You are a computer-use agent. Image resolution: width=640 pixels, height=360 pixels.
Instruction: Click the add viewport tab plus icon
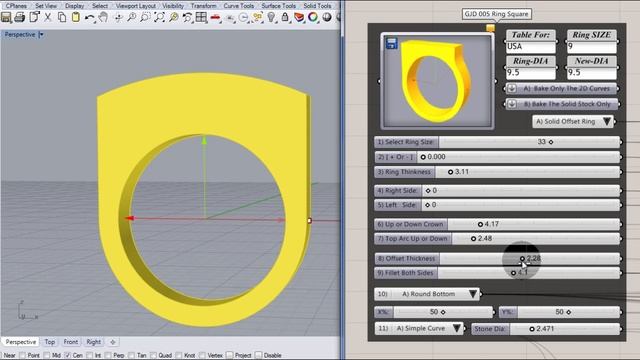pos(113,342)
